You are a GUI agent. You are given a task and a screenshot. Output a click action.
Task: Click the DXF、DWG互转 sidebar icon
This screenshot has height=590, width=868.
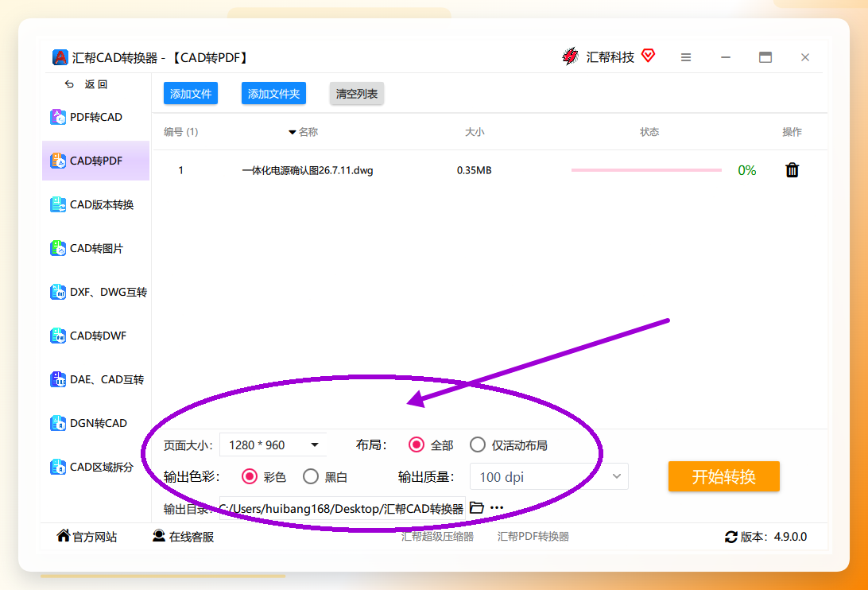(57, 292)
